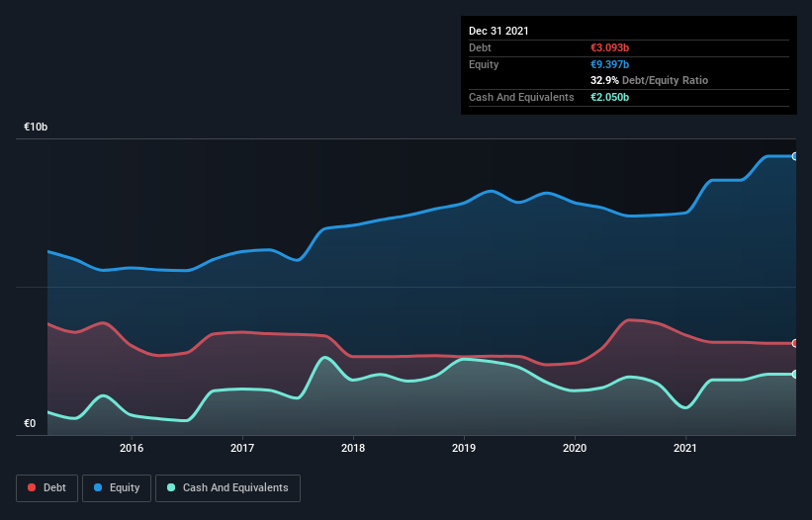This screenshot has height=520, width=812.
Task: Toggle the Debt series legend button
Action: pos(47,488)
